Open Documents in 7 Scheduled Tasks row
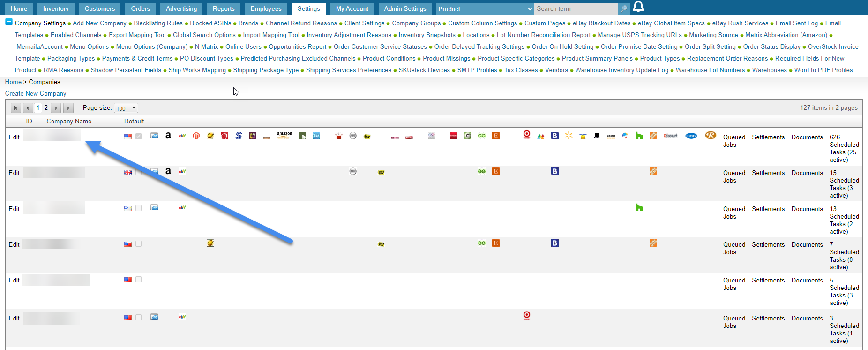 point(807,244)
